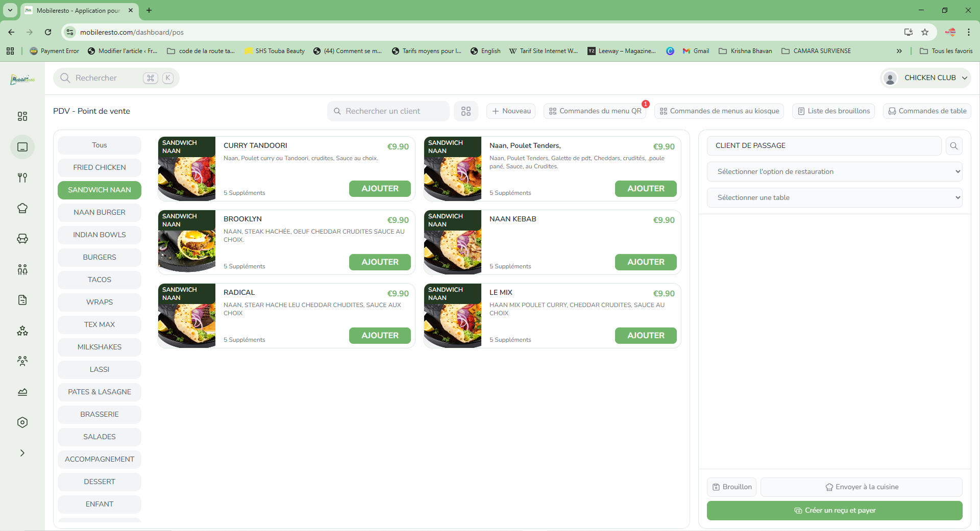Open the restaurant option dropdown
The image size is (980, 531).
(834, 172)
